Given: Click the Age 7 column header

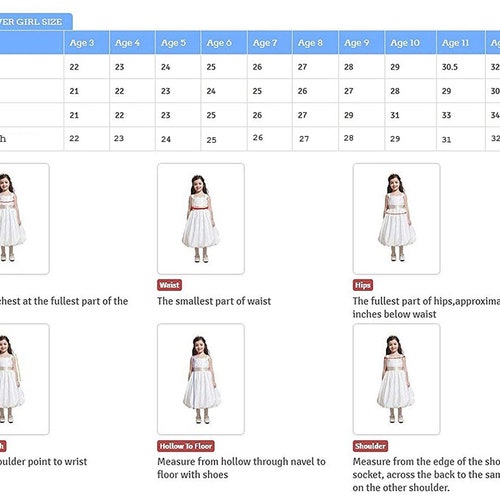Looking at the screenshot, I should click(270, 43).
